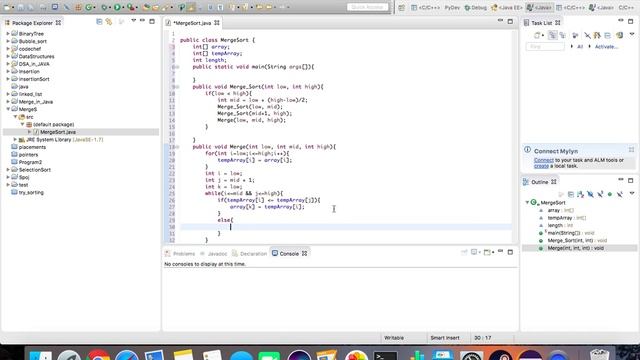This screenshot has width=640, height=360.
Task: Click the Writable status bar entry
Action: pyautogui.click(x=394, y=338)
